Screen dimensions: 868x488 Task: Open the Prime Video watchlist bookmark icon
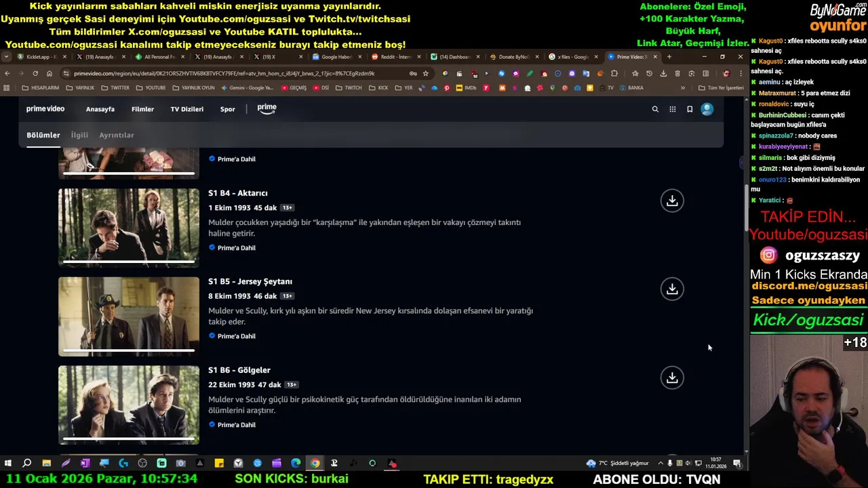pos(690,109)
